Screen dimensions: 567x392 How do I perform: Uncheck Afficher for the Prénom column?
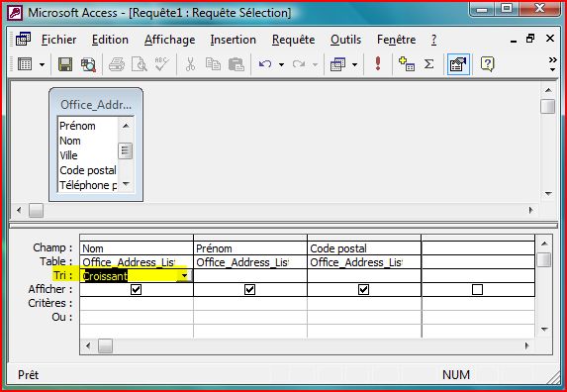[x=250, y=290]
